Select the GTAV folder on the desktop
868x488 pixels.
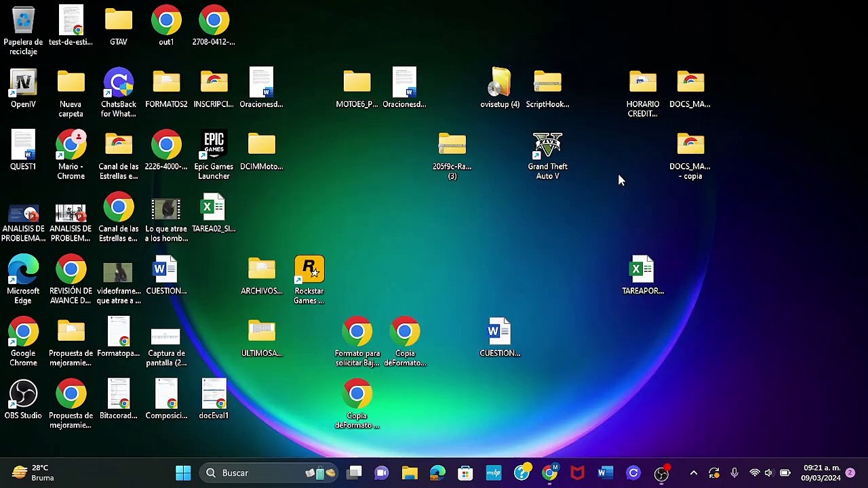(x=119, y=27)
